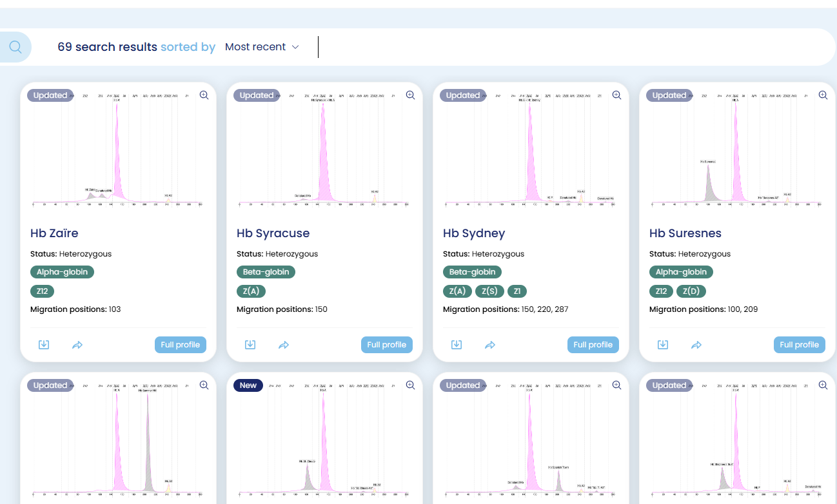Click the Z(D) zone tag on Hb Suresnes

click(x=691, y=291)
